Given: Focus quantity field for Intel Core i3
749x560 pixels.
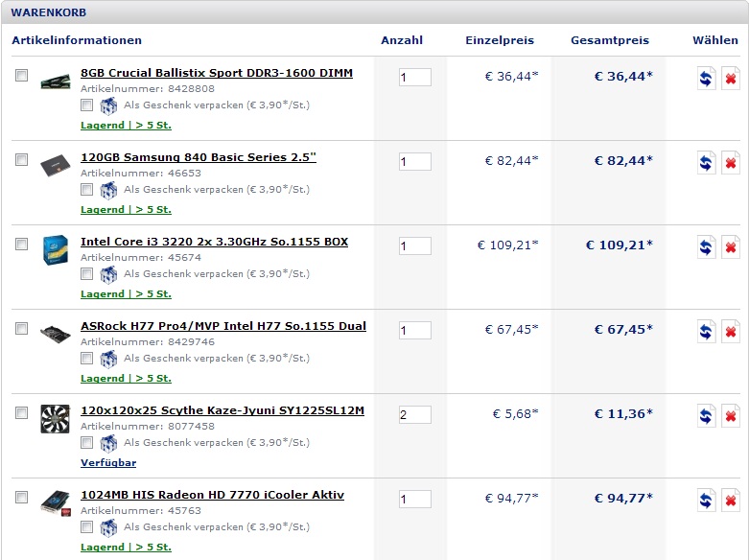Looking at the screenshot, I should [415, 246].
